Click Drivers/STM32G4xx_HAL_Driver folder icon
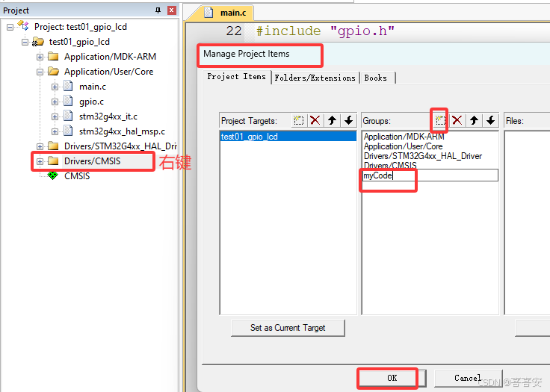 pyautogui.click(x=53, y=146)
